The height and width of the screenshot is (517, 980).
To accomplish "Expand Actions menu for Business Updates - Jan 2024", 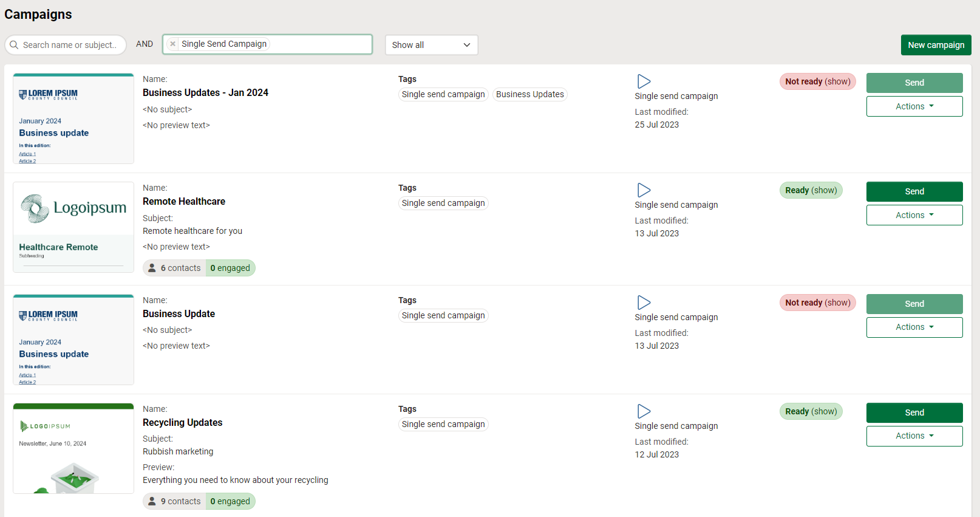I will (914, 106).
